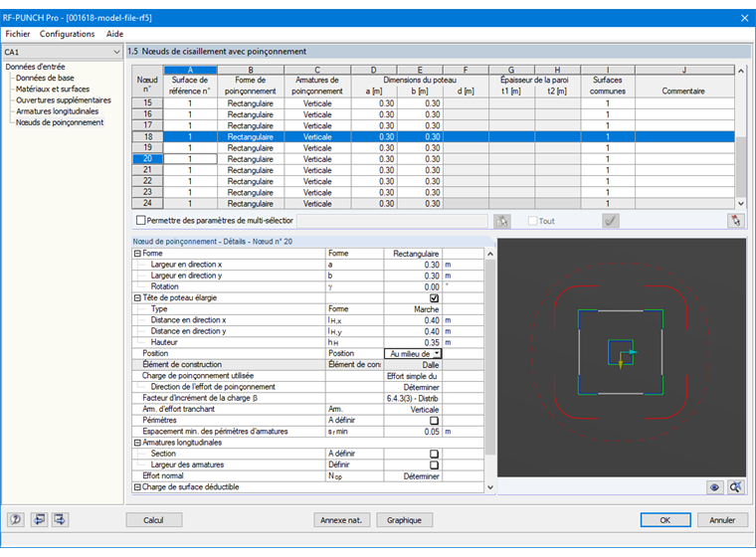Click the pick node in graphic icon
This screenshot has width=756, height=557.
tap(735, 221)
